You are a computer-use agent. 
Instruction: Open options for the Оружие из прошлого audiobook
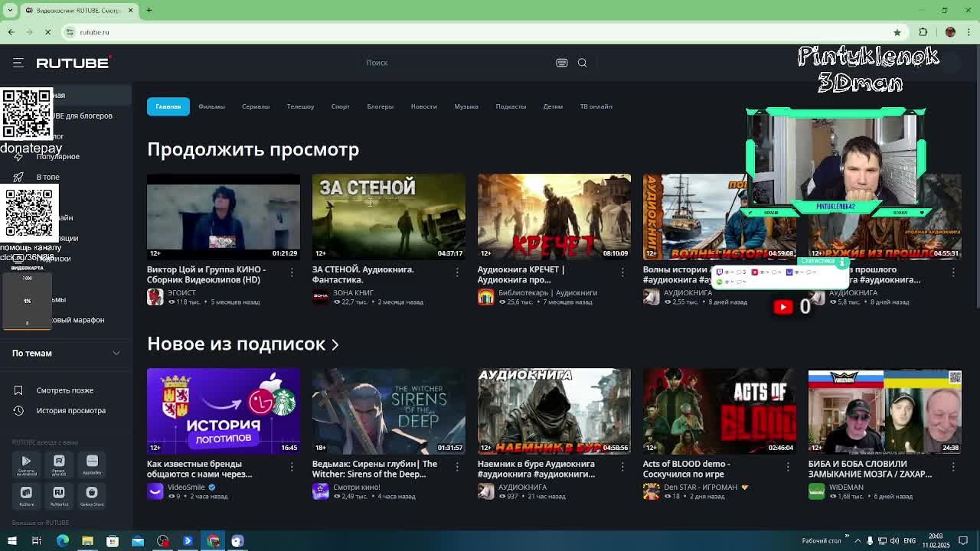pyautogui.click(x=953, y=272)
